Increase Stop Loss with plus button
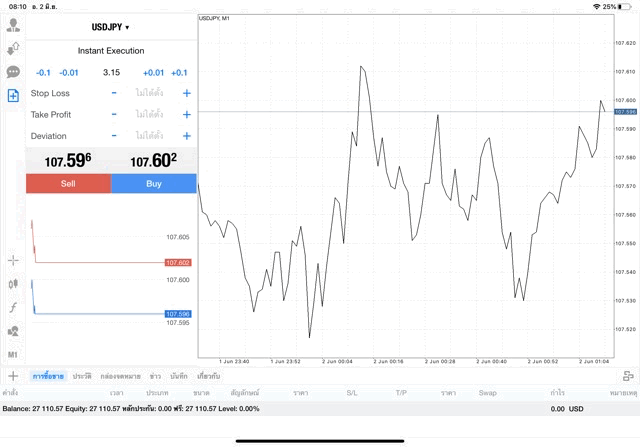The width and height of the screenshot is (640, 447). tap(186, 93)
